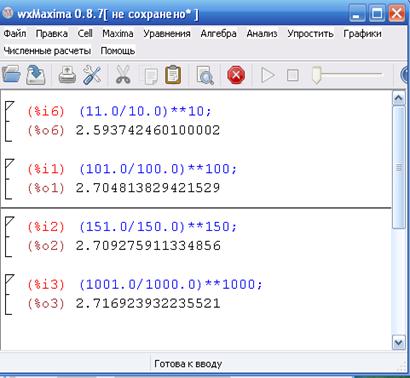Click input (1001.0/1000.0)**1000;
Image resolution: width=410 pixels, height=378 pixels.
(171, 284)
